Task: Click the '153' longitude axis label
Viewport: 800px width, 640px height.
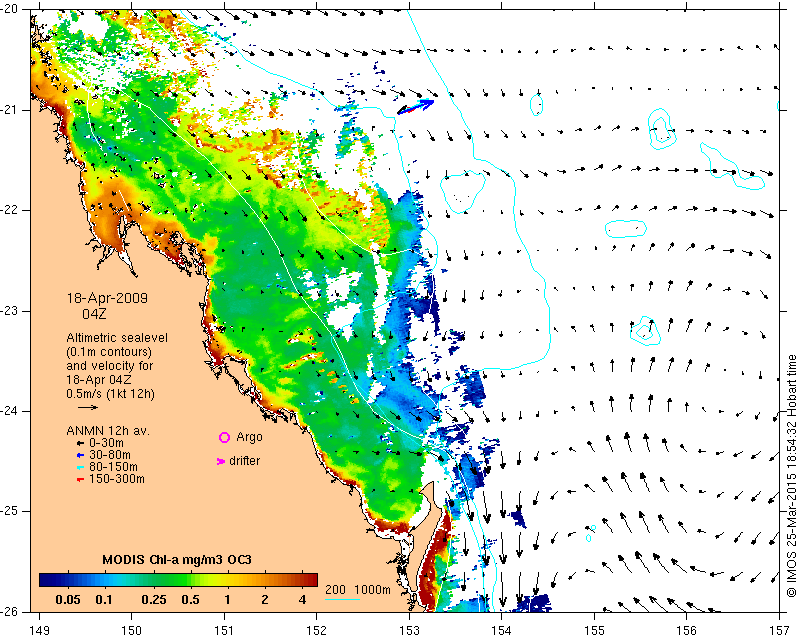Action: [409, 631]
